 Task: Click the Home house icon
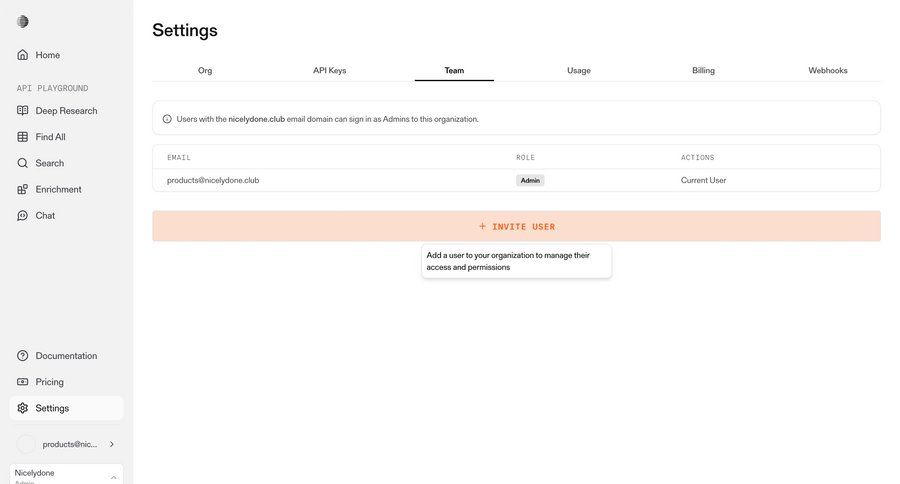pos(23,55)
